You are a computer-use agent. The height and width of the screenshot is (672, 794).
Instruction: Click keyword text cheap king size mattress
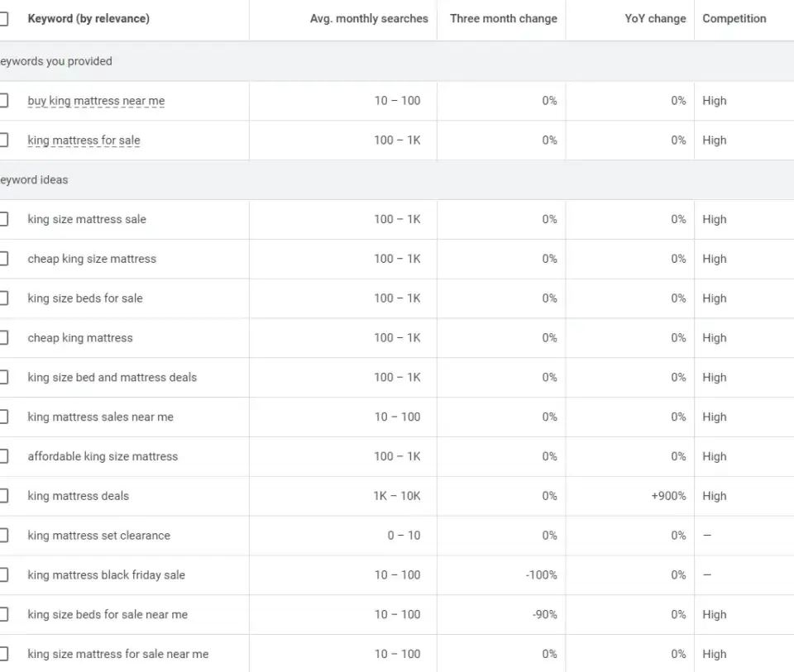click(x=92, y=259)
